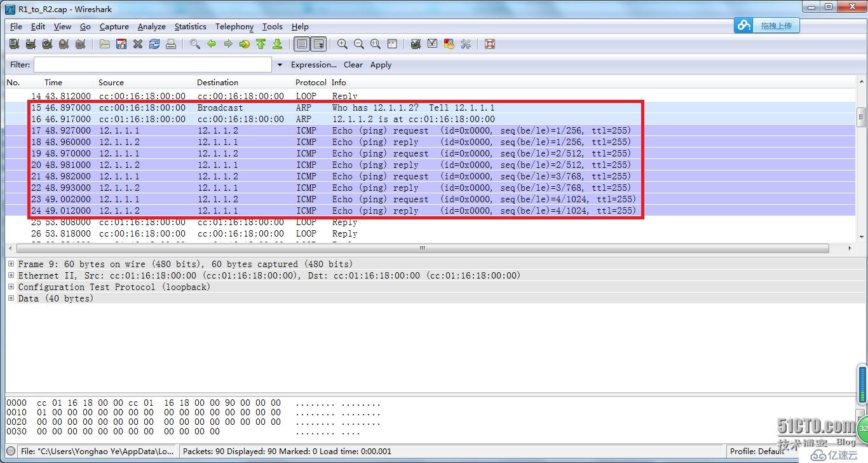Click the Expression... filter button
Screen dimensions: 868x463
click(314, 65)
